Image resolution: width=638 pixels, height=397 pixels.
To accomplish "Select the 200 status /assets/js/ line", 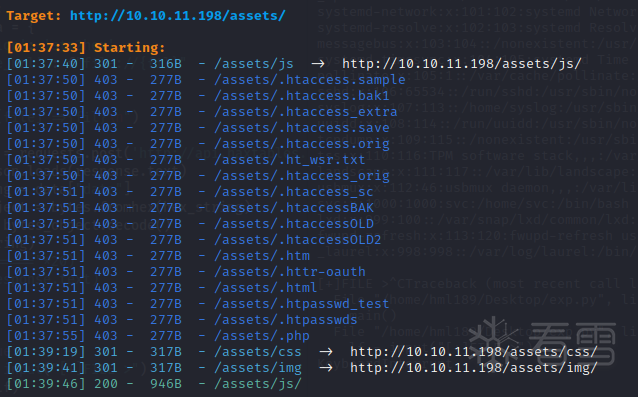I will click(154, 384).
